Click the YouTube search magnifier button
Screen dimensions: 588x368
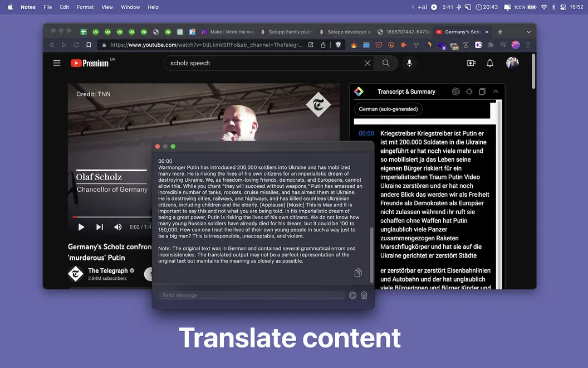click(386, 63)
